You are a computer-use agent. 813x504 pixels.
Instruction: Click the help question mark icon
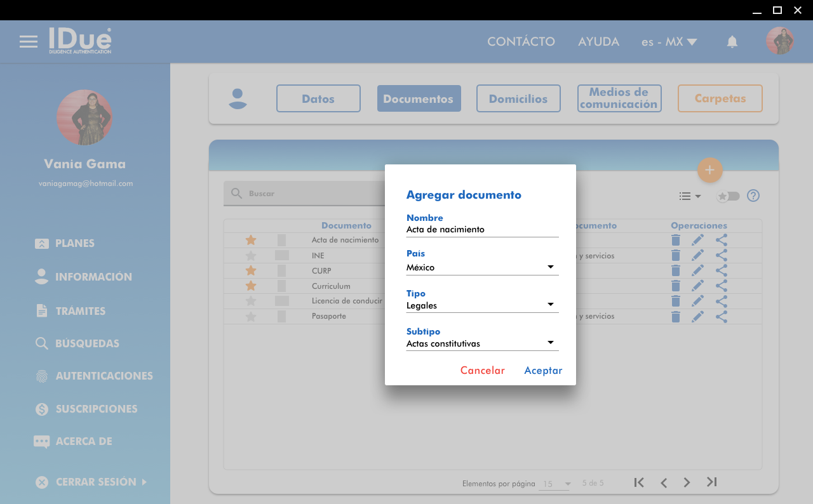[753, 196]
